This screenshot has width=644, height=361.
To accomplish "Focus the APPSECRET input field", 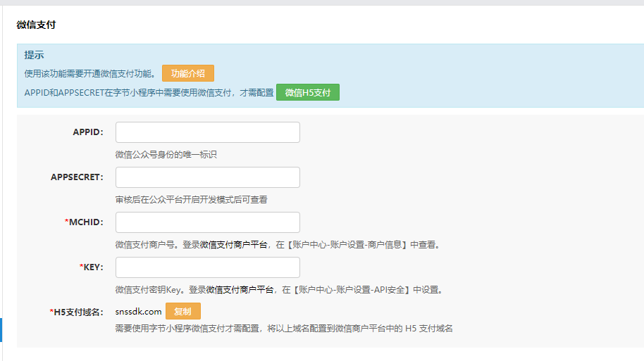I will [x=208, y=177].
